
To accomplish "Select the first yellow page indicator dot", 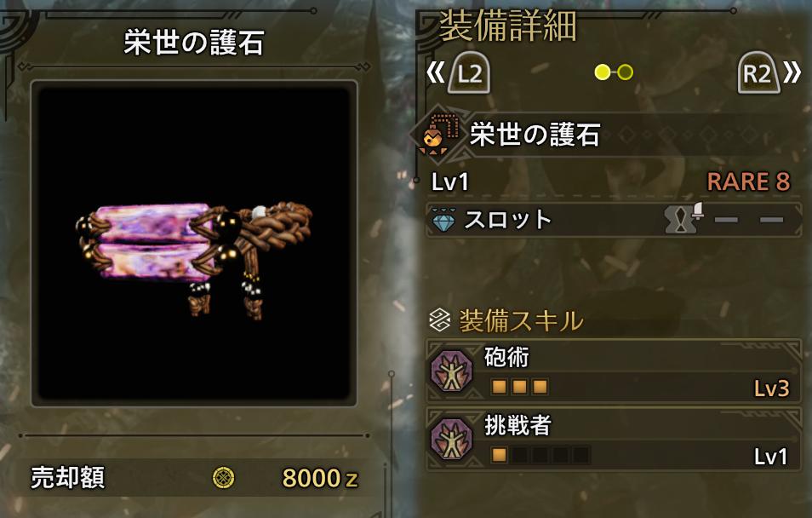I will [x=603, y=72].
